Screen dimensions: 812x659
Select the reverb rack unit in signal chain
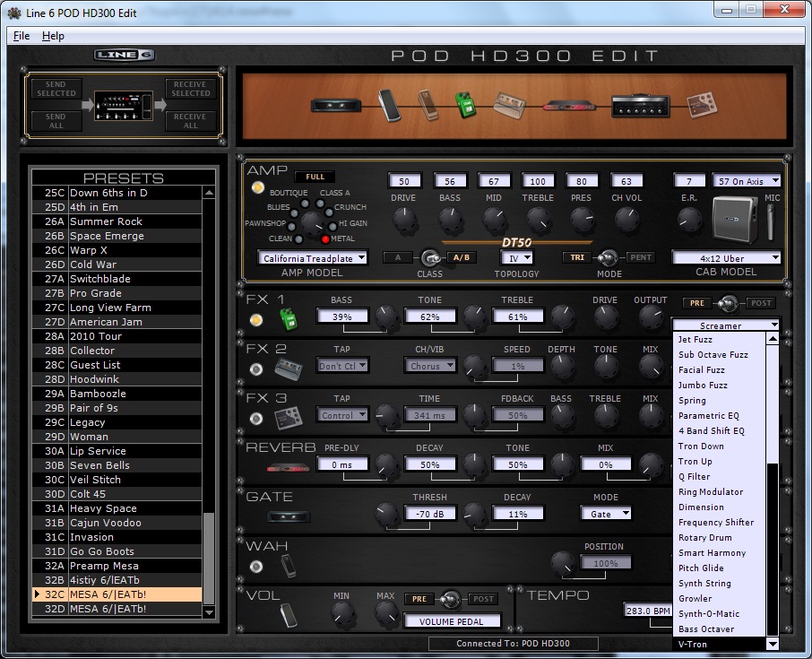(x=569, y=106)
